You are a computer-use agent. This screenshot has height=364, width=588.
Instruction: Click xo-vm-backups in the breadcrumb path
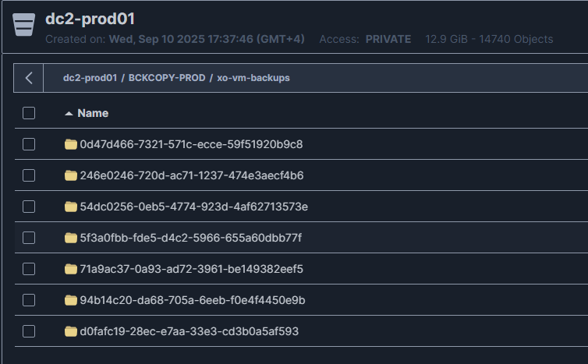(253, 78)
